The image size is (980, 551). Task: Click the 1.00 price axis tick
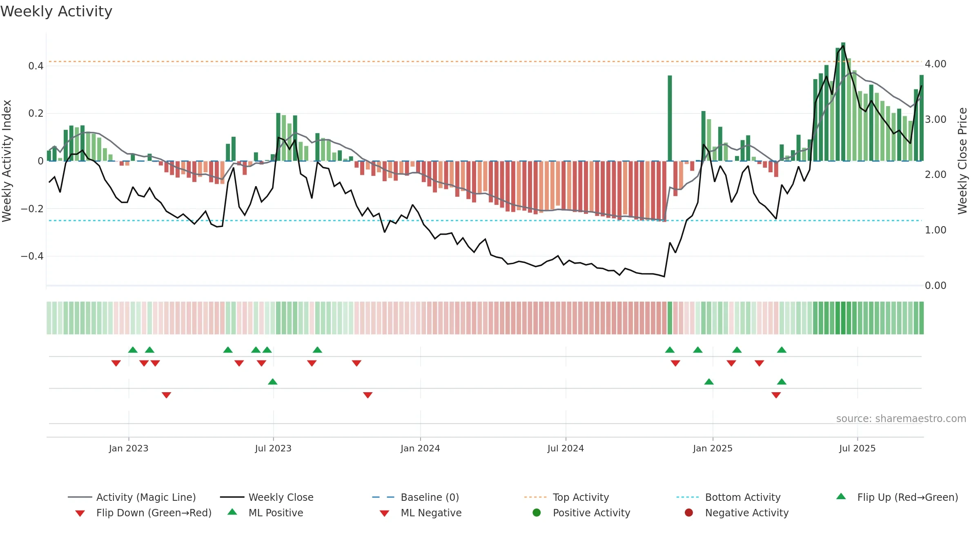pos(935,230)
